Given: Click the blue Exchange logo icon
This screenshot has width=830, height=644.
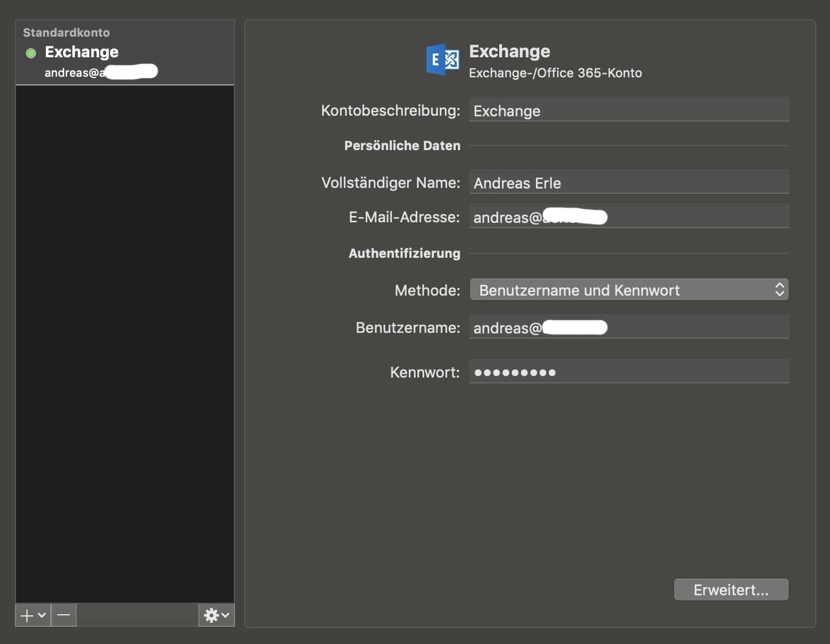Looking at the screenshot, I should pyautogui.click(x=443, y=60).
